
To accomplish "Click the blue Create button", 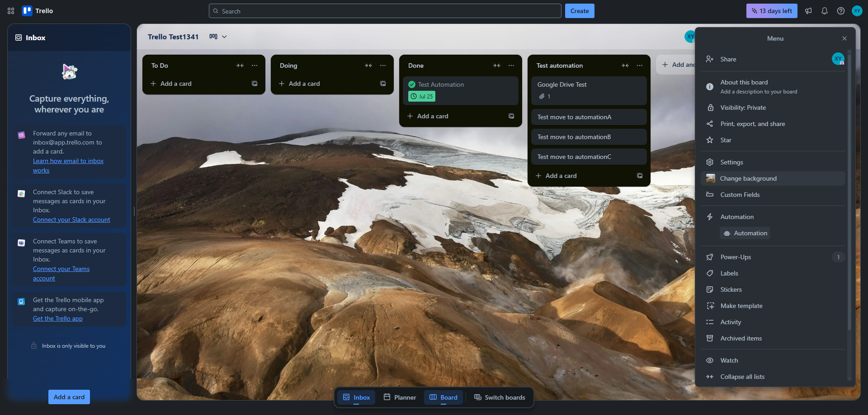I will click(580, 11).
